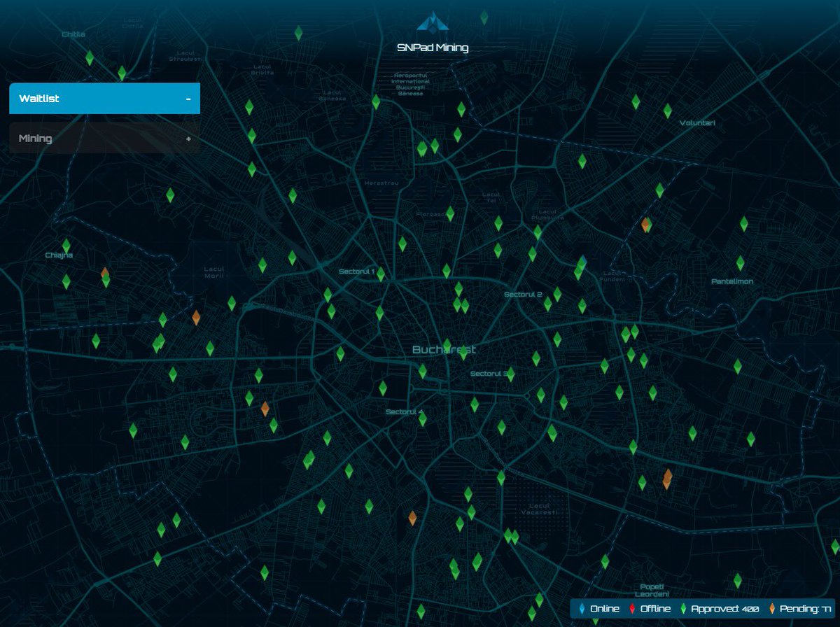This screenshot has height=627, width=840.
Task: Click the orange Pending diamond in legend
Action: 772,609
